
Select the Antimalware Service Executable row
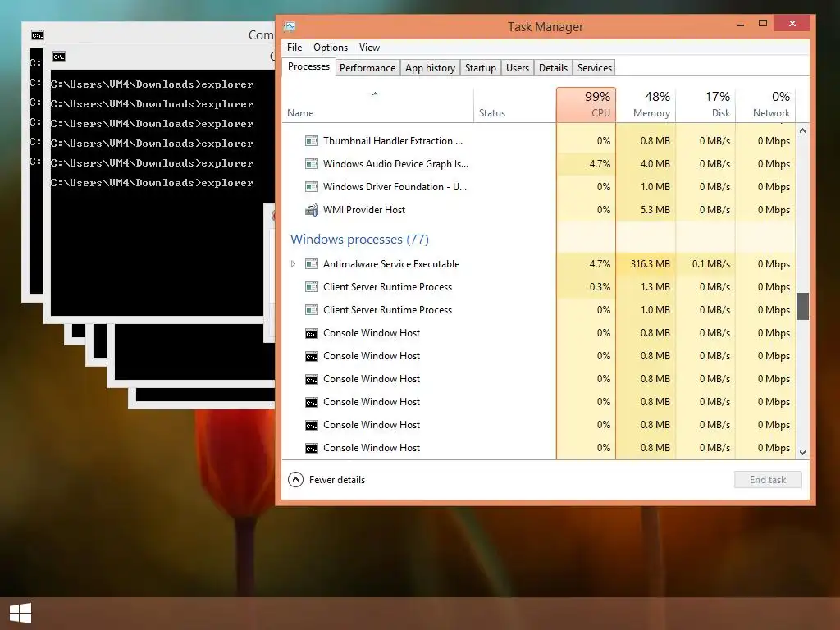539,263
